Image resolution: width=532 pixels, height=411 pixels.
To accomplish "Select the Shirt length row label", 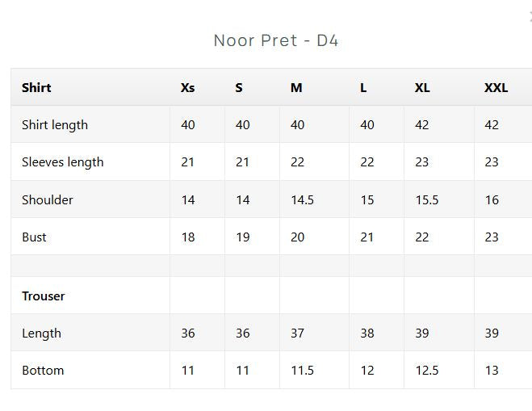I will click(x=55, y=125).
